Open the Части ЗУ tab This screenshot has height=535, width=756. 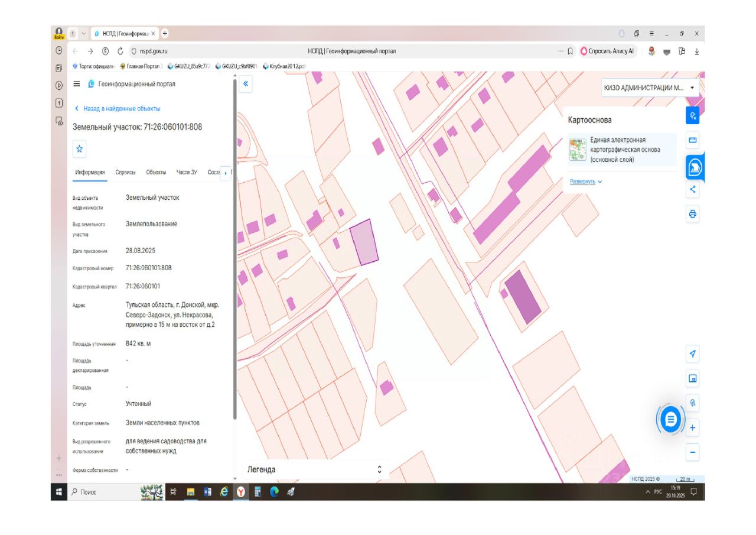point(187,173)
